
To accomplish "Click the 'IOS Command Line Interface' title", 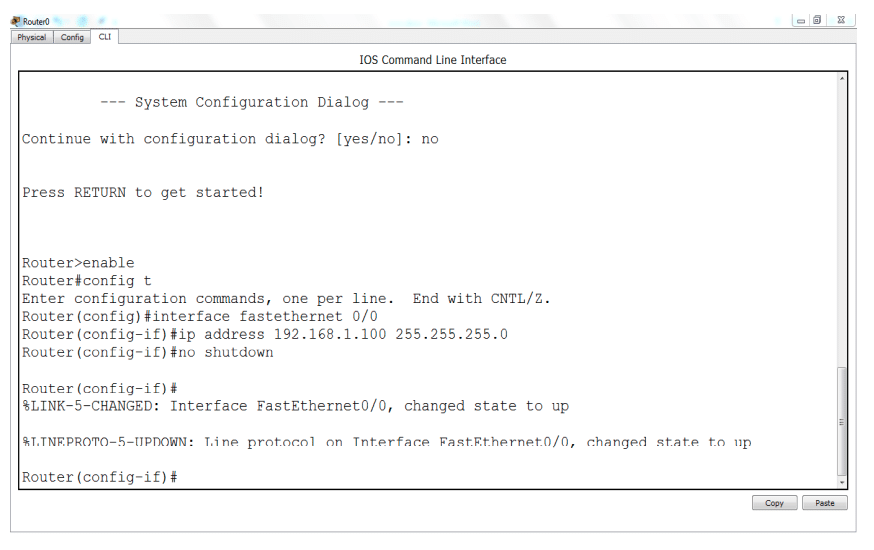I will 433,60.
